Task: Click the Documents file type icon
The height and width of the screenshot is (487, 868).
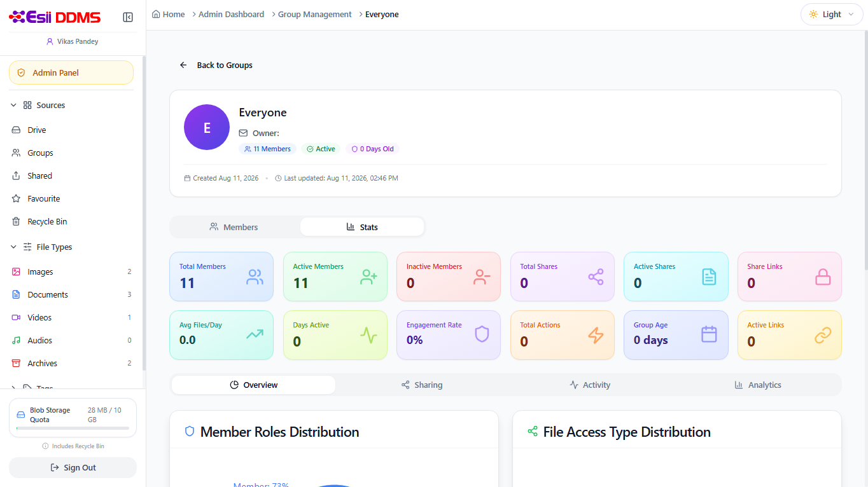Action: pyautogui.click(x=17, y=294)
